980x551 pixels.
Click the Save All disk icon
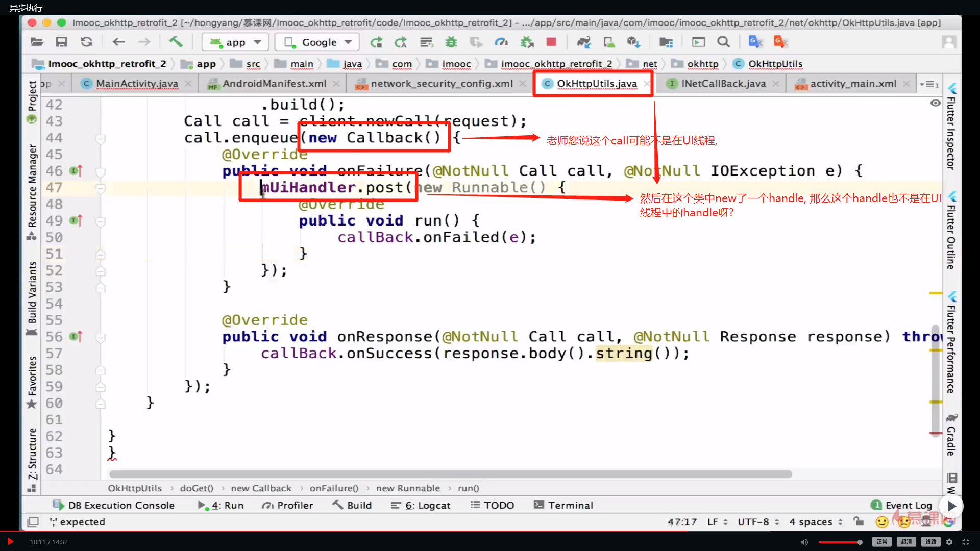pyautogui.click(x=62, y=42)
